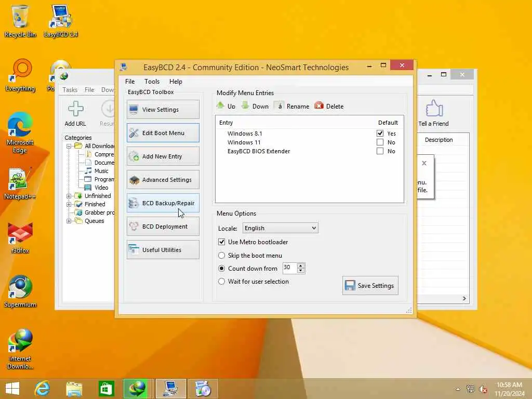Open EasyBCD Help menu

pos(176,82)
